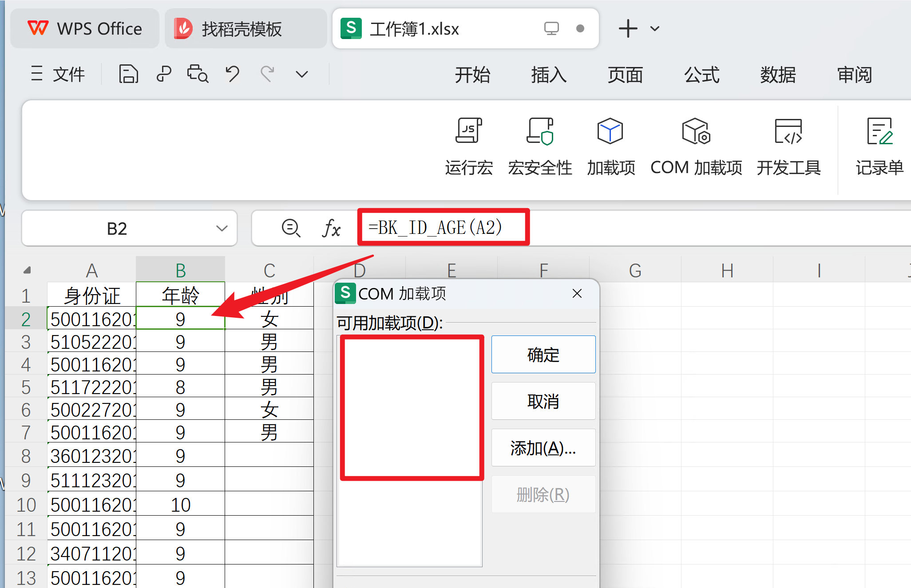Screen dimensions: 911x588
Task: Select row 10 header
Action: point(26,505)
